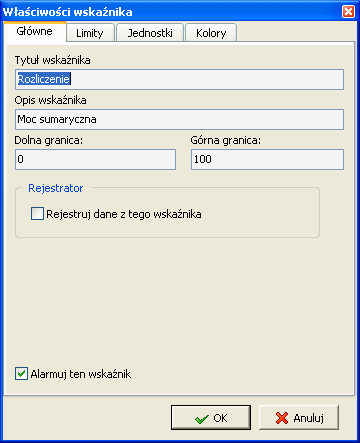Viewport: 360px width, 443px height.
Task: Select the Główne tab
Action: (x=35, y=32)
